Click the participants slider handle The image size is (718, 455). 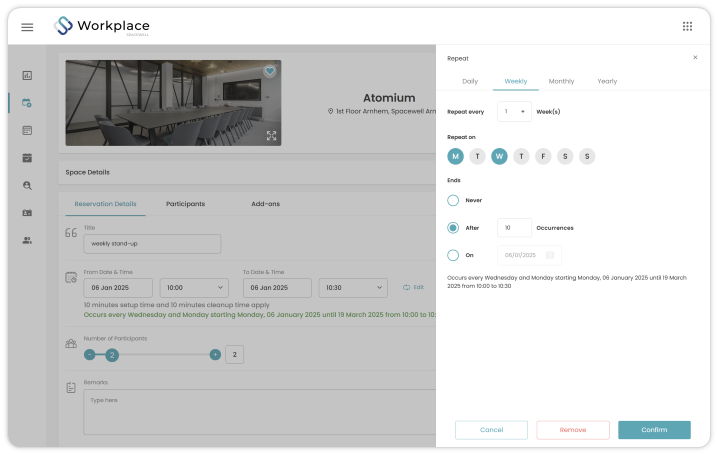112,355
